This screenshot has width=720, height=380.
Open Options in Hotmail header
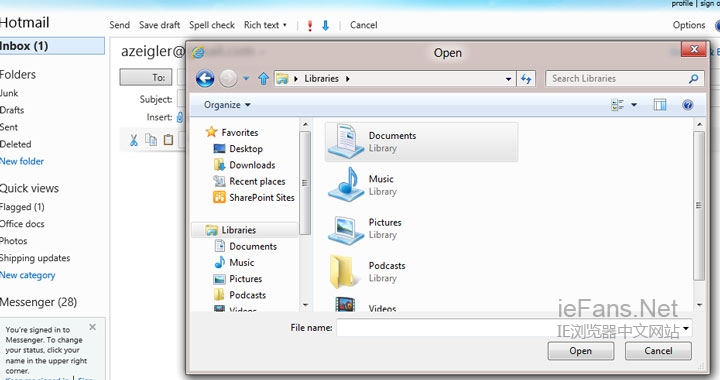click(x=689, y=25)
